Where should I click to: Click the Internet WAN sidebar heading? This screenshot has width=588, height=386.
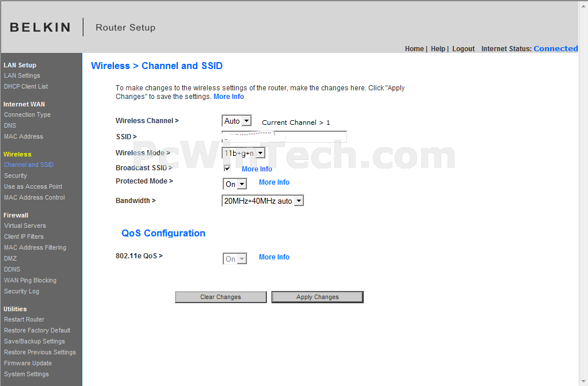coord(24,104)
